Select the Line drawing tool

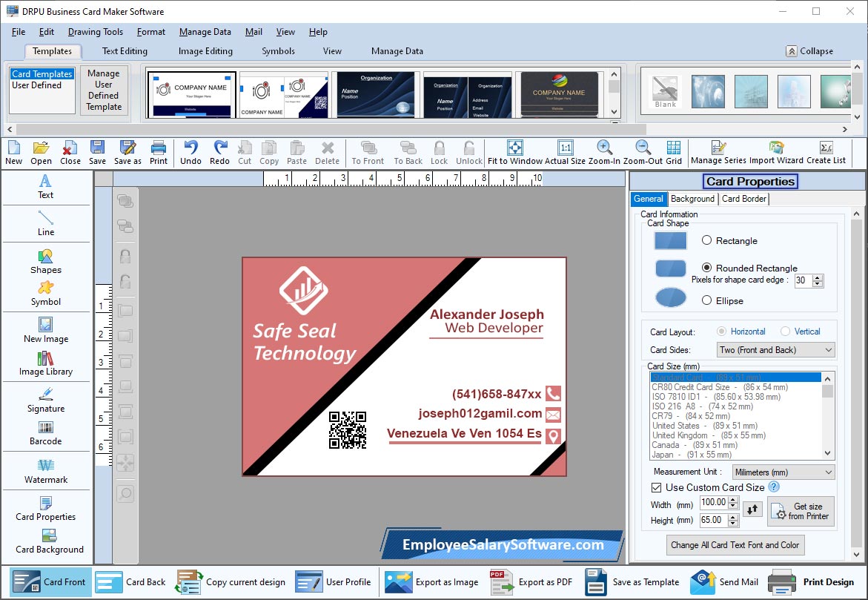pos(45,223)
